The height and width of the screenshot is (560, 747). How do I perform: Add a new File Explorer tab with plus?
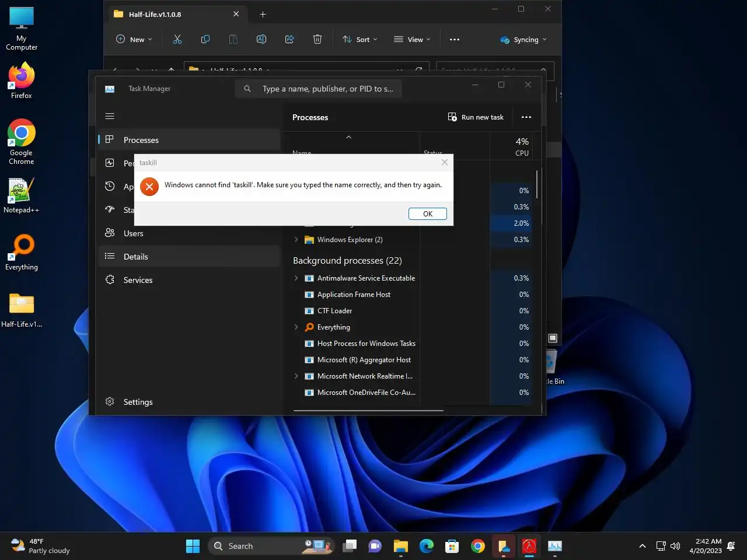pyautogui.click(x=263, y=14)
